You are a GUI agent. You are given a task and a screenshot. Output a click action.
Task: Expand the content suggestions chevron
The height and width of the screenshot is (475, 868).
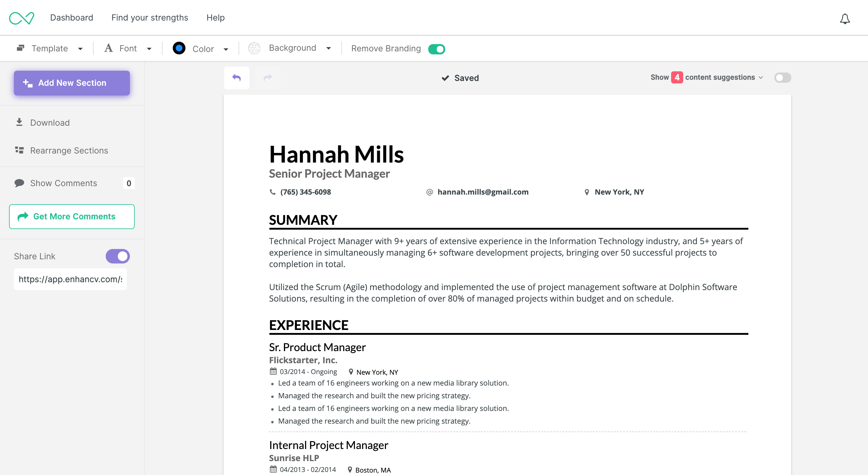(760, 78)
